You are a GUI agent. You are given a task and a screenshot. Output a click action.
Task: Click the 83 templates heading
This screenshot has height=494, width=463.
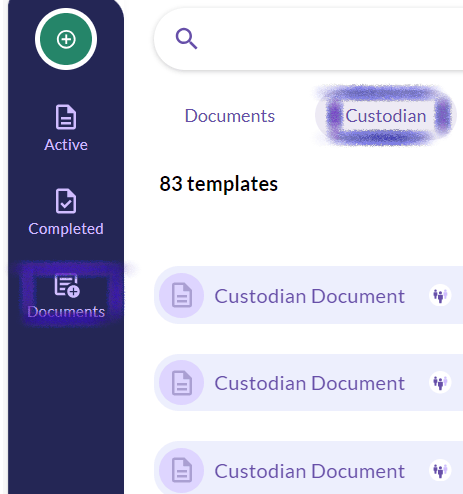219,184
